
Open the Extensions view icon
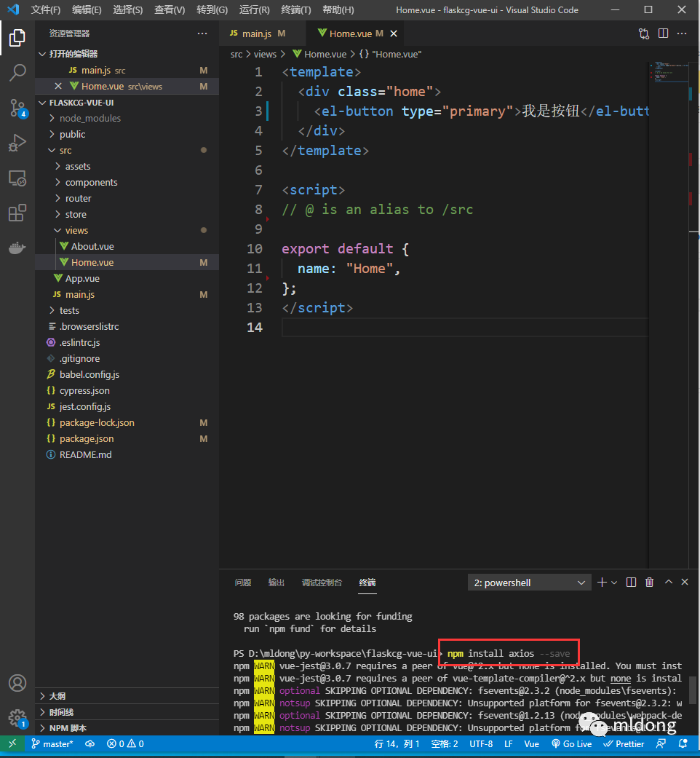click(17, 213)
